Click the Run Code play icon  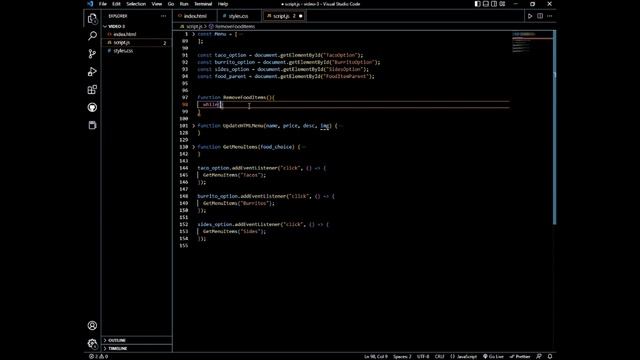coord(530,16)
